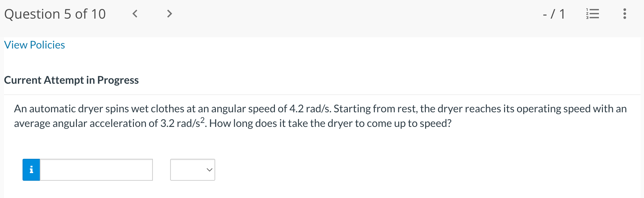
Task: Click the forward navigation arrow button
Action: tap(169, 14)
